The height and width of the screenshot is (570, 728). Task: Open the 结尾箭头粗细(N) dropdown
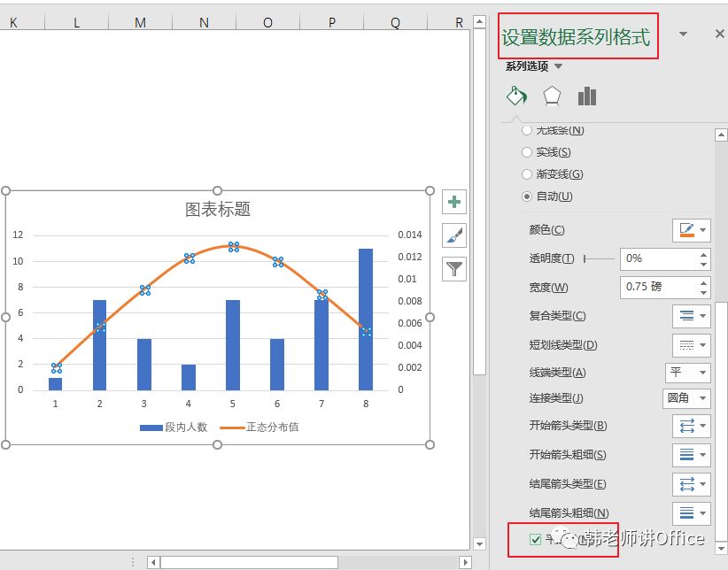[692, 512]
